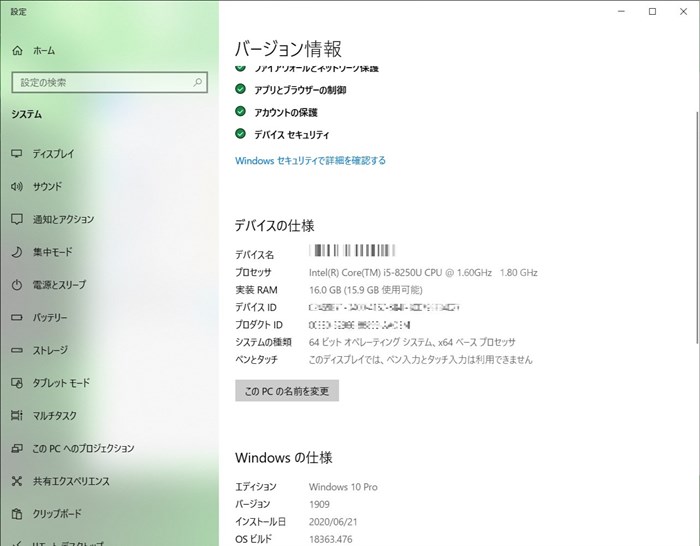Focus the settings search field
Viewport: 700px width, 546px height.
(109, 83)
